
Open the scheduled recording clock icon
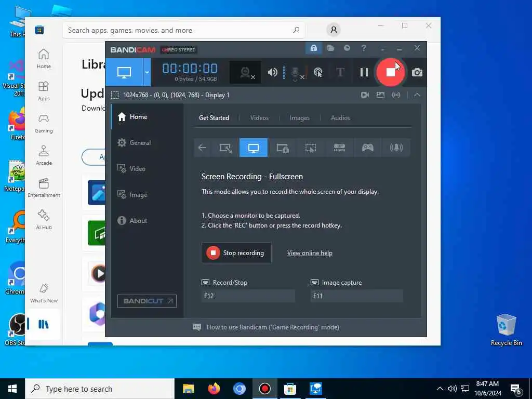tap(347, 48)
